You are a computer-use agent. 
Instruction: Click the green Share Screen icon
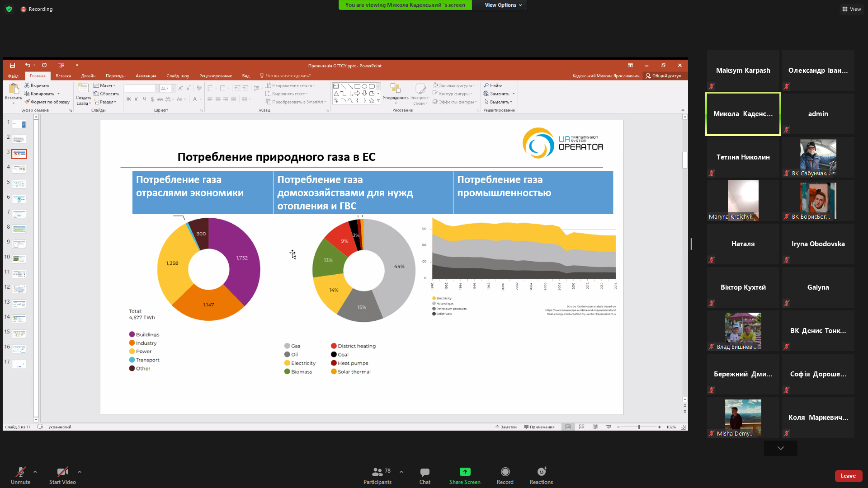(465, 472)
